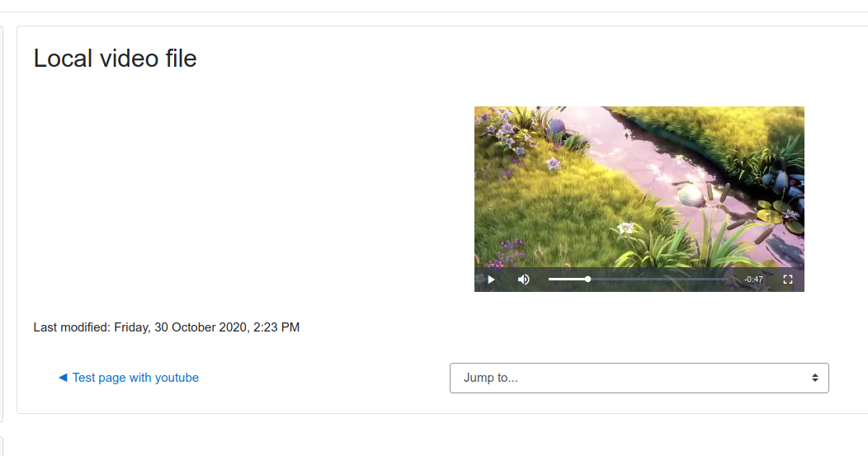Mute the video volume speaker icon
This screenshot has width=868, height=456.
click(x=523, y=280)
